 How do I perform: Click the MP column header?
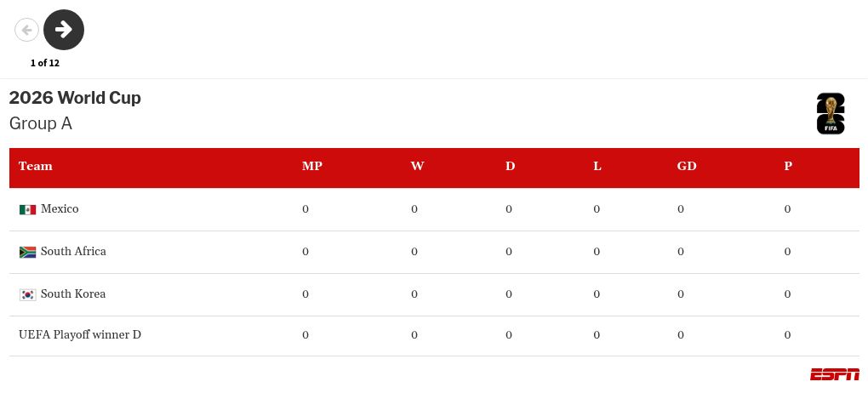click(x=311, y=166)
